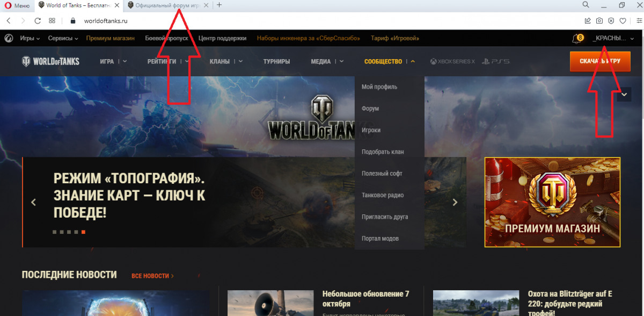Open a new browser tab
644x316 pixels.
219,5
